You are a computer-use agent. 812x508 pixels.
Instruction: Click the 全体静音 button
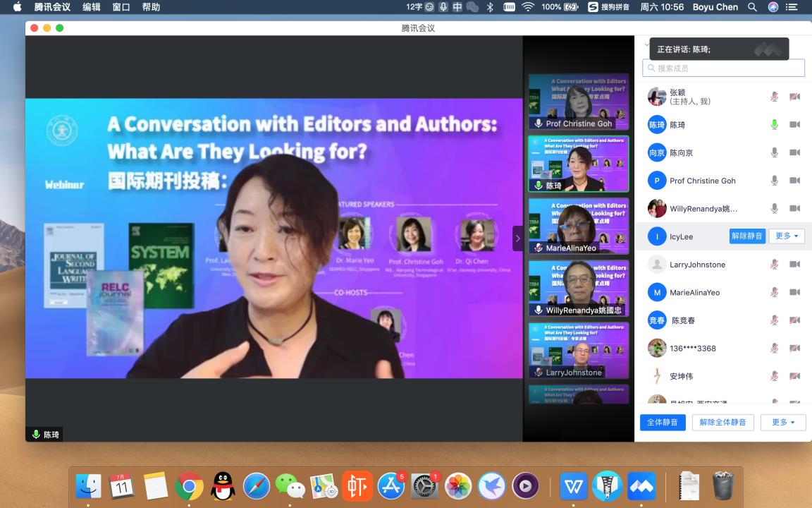coord(663,422)
